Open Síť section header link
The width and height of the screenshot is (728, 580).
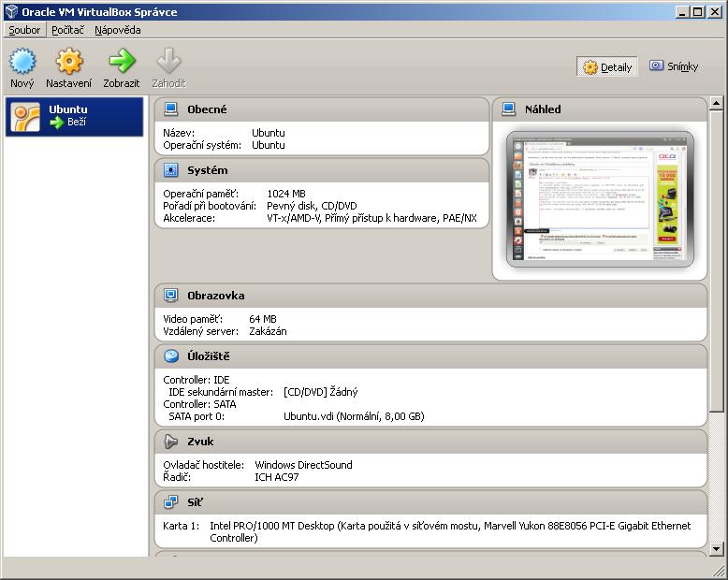coord(195,502)
